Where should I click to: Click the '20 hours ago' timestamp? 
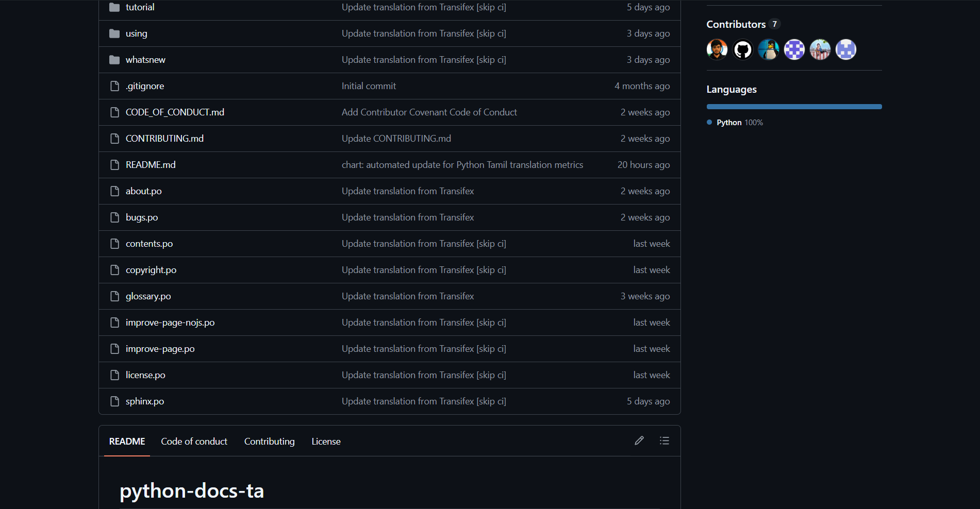[643, 165]
